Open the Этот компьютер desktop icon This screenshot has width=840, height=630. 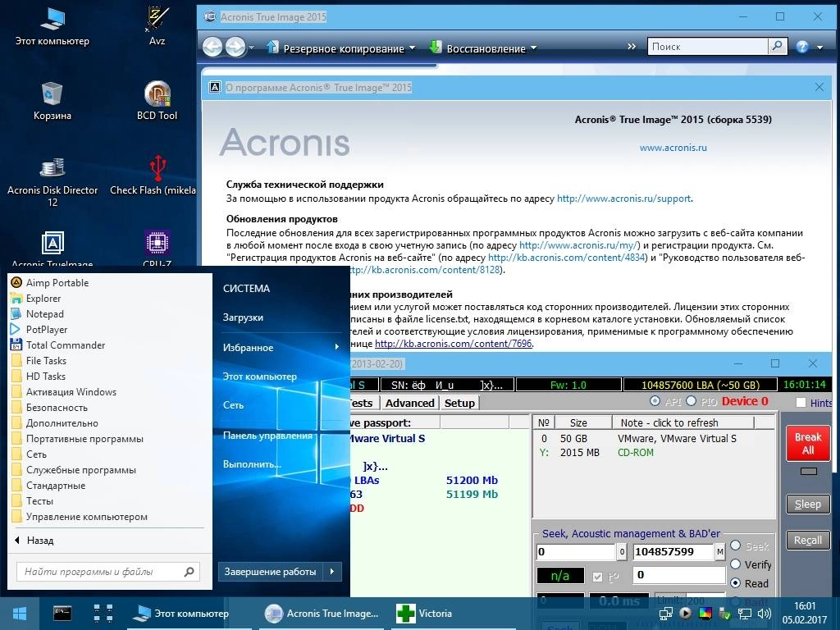(52, 26)
